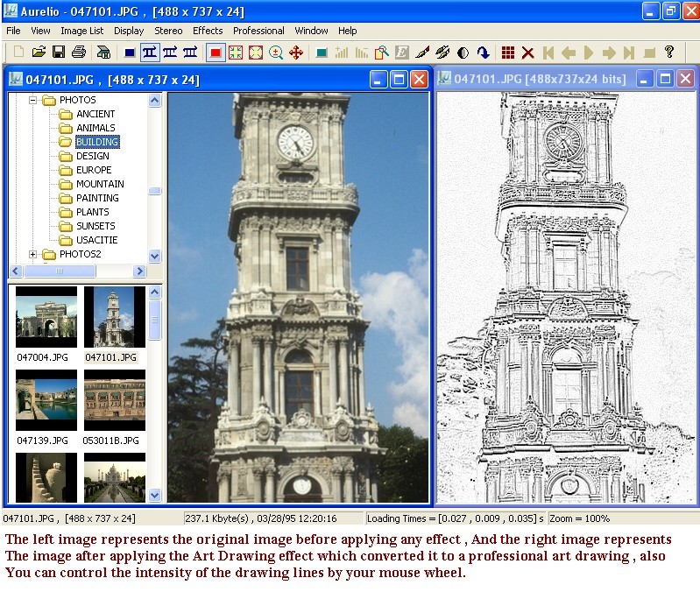
Task: Click the outward-arrows expand icon
Action: [x=255, y=53]
